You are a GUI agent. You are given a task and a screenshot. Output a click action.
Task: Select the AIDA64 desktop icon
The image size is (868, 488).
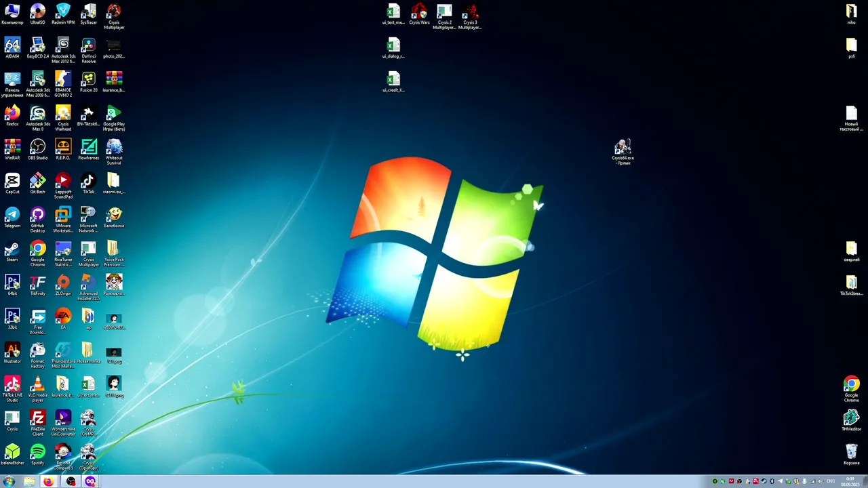[x=12, y=48]
